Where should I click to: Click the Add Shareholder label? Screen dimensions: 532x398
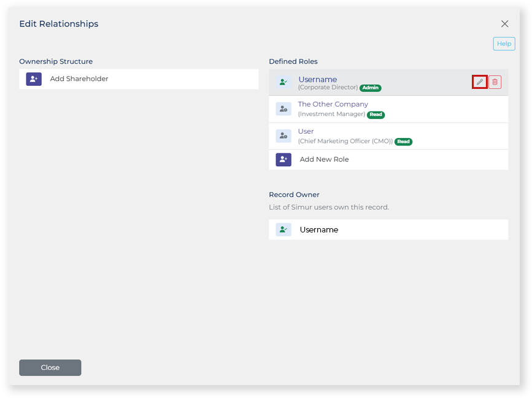(x=79, y=78)
